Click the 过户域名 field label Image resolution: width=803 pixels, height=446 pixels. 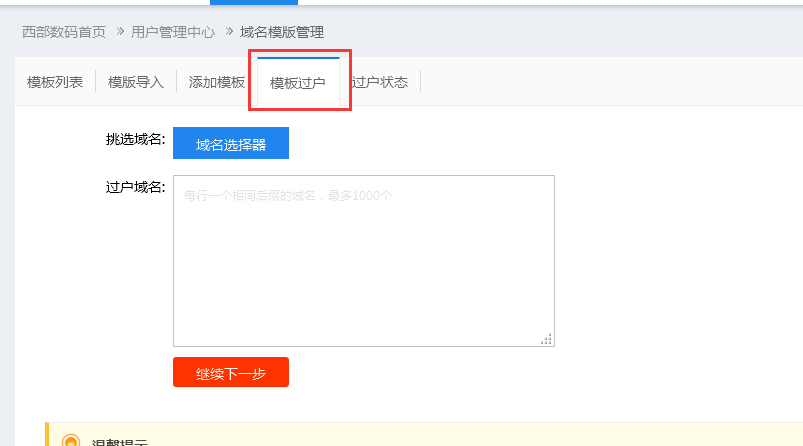[x=135, y=187]
